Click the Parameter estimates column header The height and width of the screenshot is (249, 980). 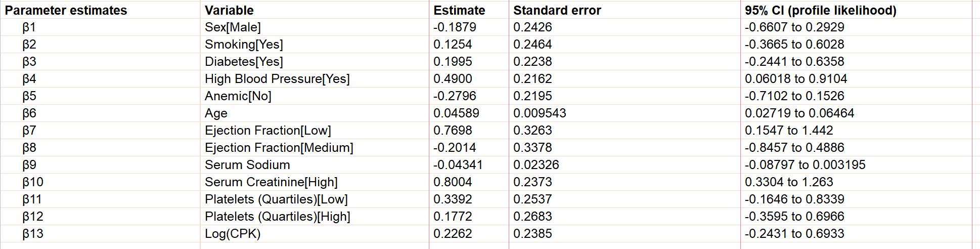pyautogui.click(x=66, y=10)
